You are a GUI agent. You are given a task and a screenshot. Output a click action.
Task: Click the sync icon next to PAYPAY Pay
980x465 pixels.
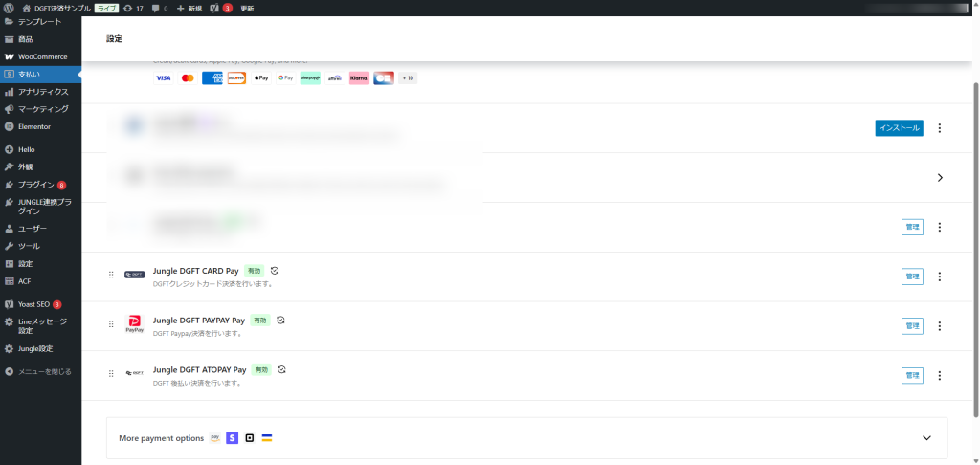281,320
